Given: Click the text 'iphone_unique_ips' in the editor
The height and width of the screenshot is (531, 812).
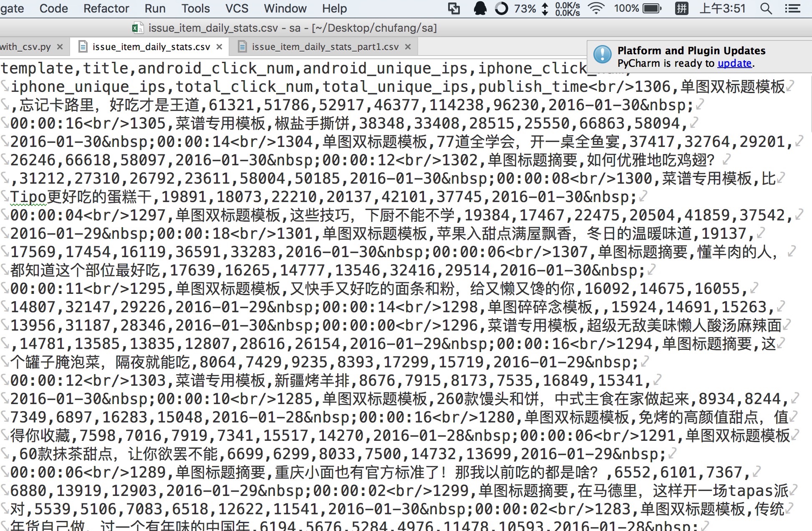Looking at the screenshot, I should [x=88, y=86].
